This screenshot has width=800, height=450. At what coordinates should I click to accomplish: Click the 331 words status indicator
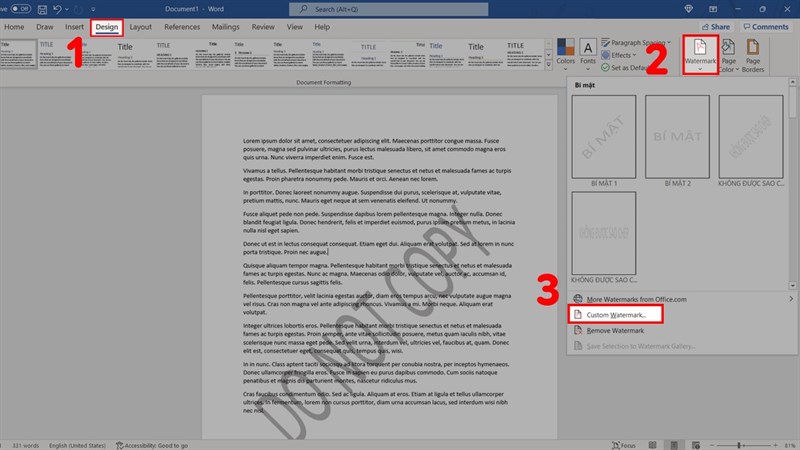[25, 445]
